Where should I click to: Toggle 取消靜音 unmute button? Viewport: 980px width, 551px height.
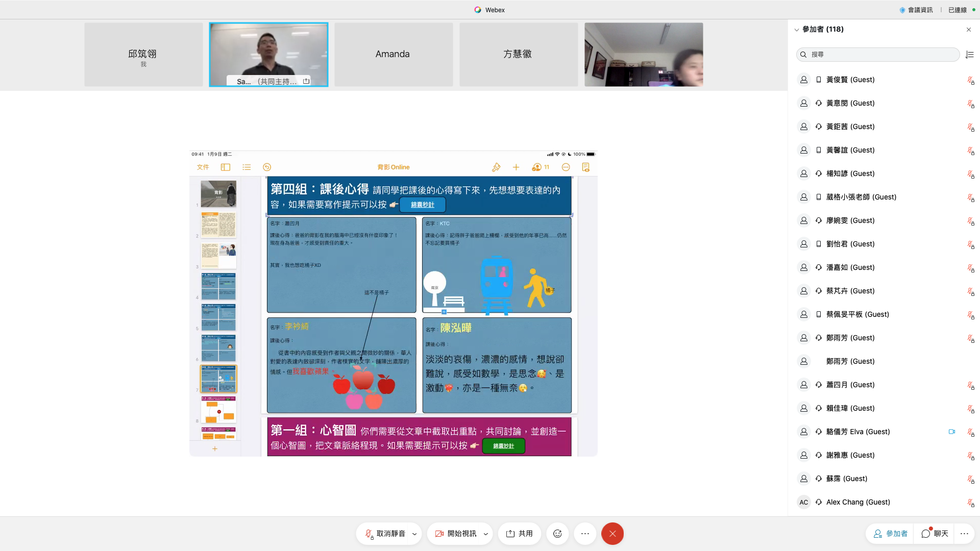click(385, 534)
